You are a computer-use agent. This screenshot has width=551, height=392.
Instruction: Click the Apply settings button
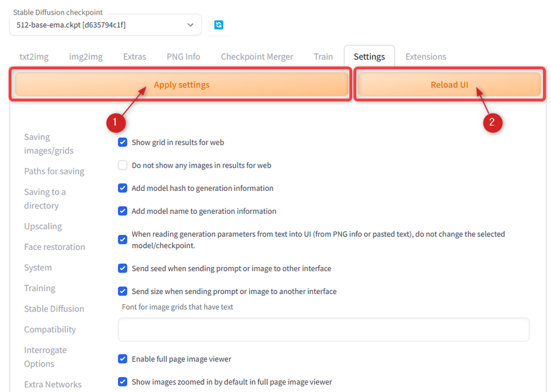pyautogui.click(x=182, y=85)
